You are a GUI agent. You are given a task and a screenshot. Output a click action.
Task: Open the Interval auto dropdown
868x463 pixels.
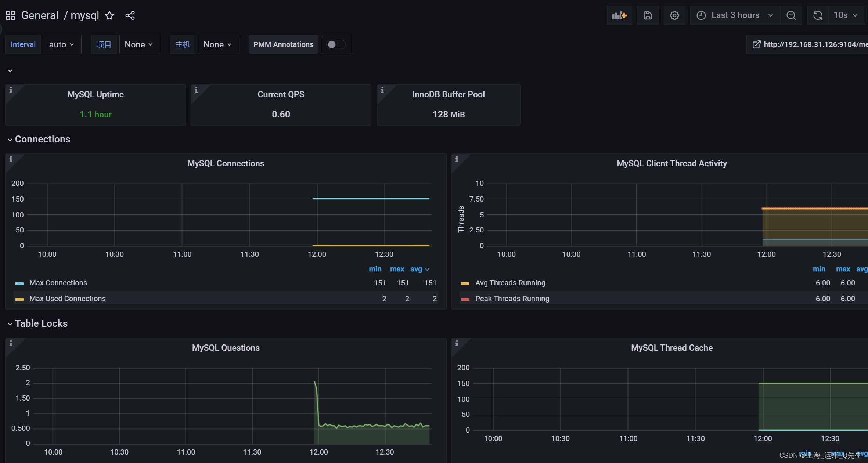point(62,44)
